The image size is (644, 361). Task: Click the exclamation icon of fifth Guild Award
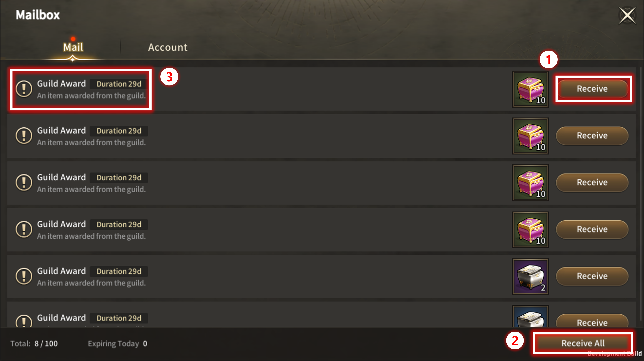[24, 276]
